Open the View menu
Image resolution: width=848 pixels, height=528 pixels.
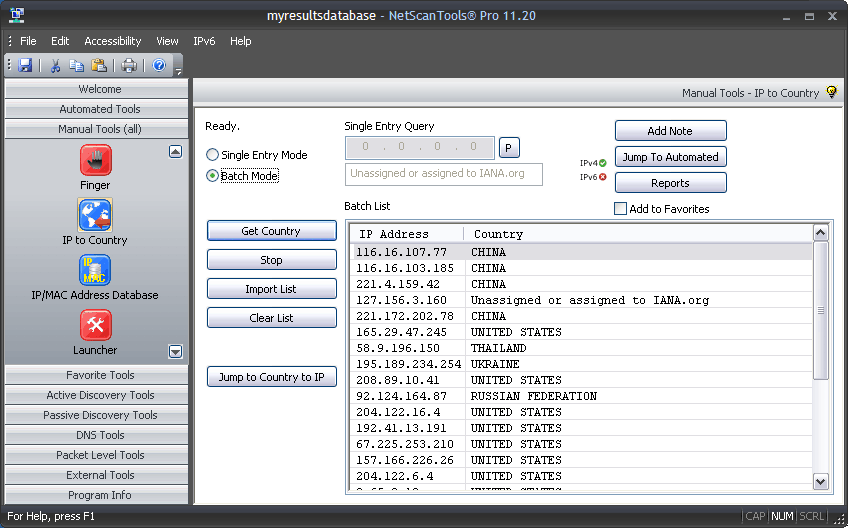167,41
